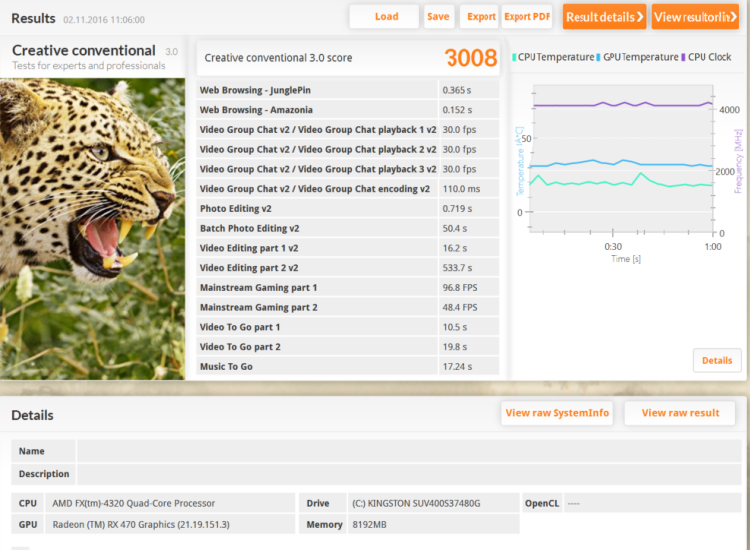Click the KINGSTON drive name text

[x=416, y=504]
